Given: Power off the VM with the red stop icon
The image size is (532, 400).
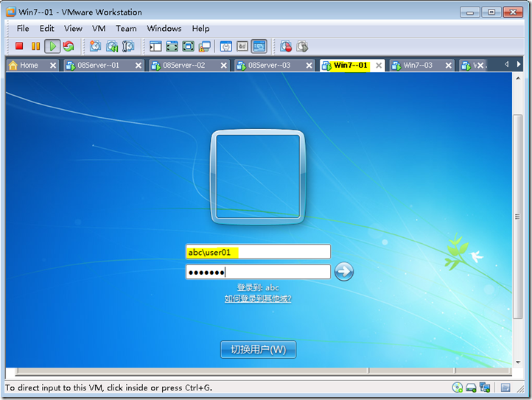Looking at the screenshot, I should coord(19,46).
